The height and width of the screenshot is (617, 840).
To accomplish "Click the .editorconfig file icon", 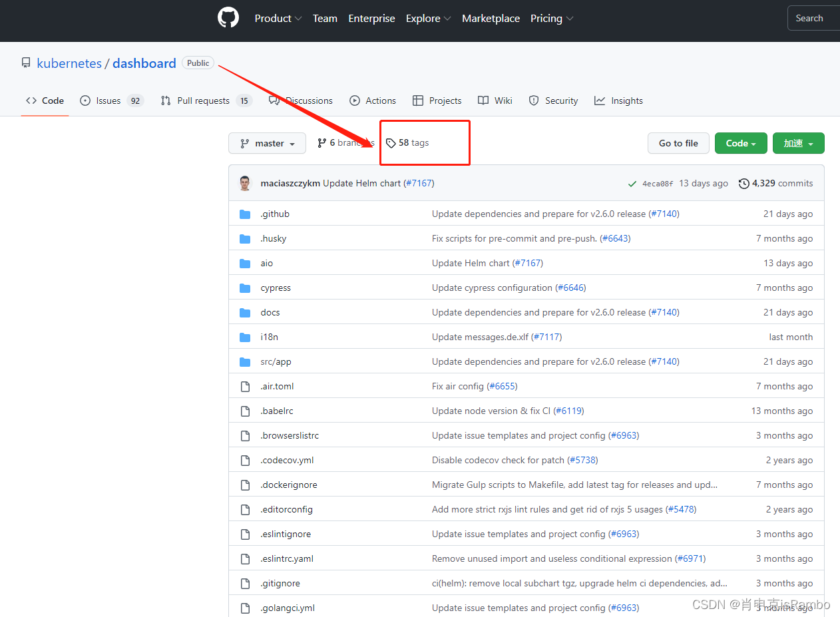I will click(245, 510).
